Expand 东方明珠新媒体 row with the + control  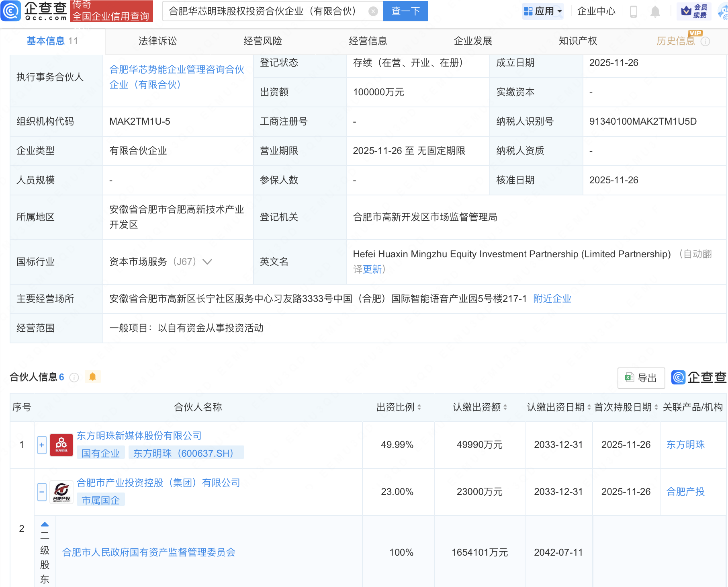click(x=42, y=445)
